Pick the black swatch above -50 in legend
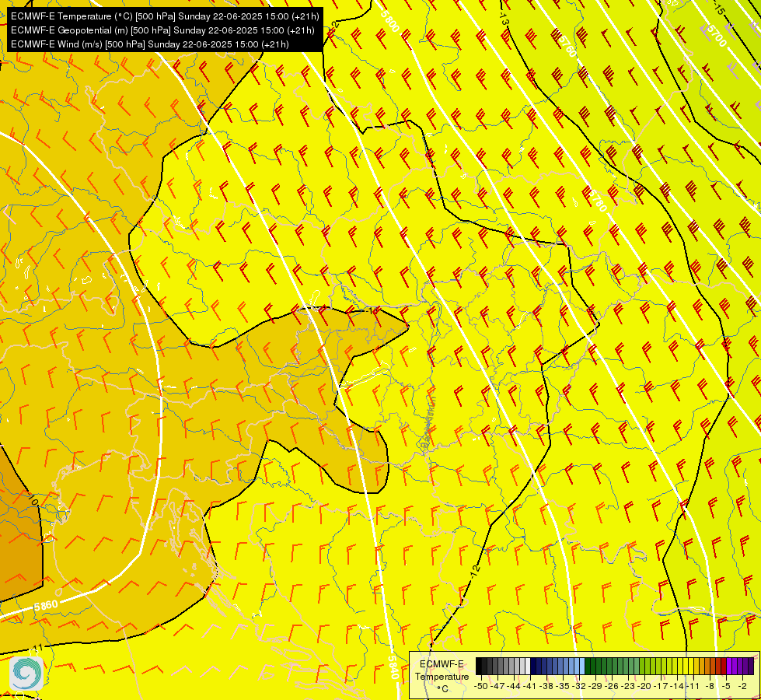 coord(479,666)
